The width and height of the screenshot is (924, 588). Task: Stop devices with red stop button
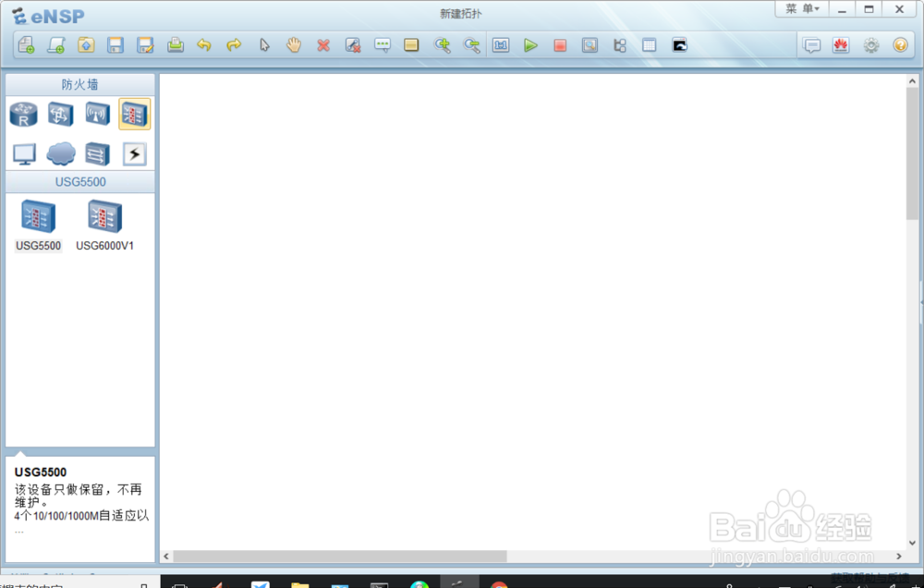pyautogui.click(x=560, y=45)
